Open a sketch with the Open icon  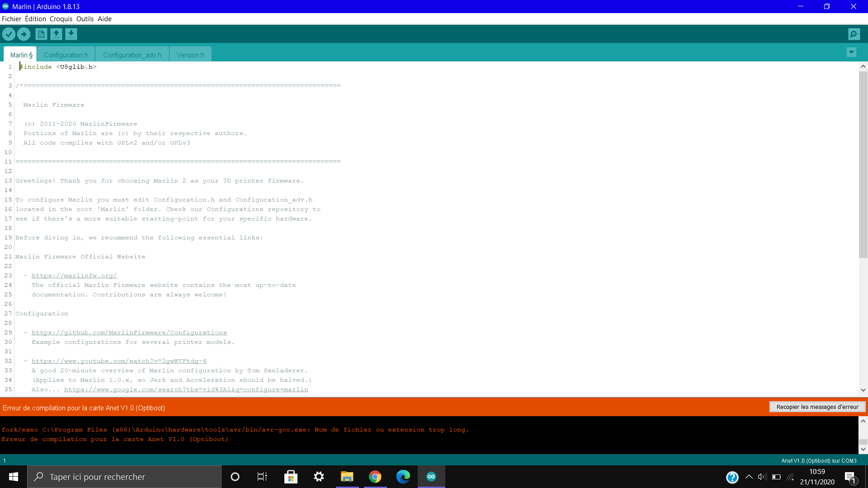click(56, 34)
